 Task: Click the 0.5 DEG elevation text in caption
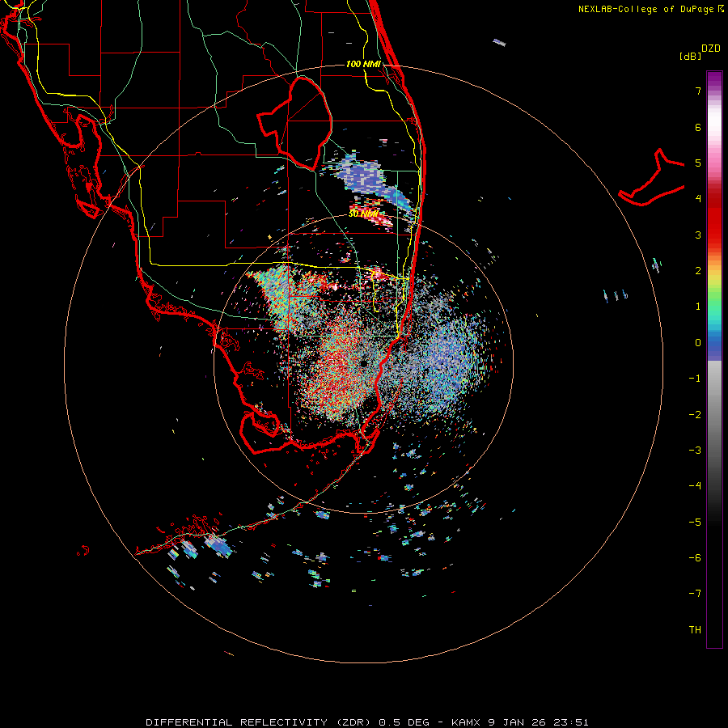pyautogui.click(x=405, y=722)
